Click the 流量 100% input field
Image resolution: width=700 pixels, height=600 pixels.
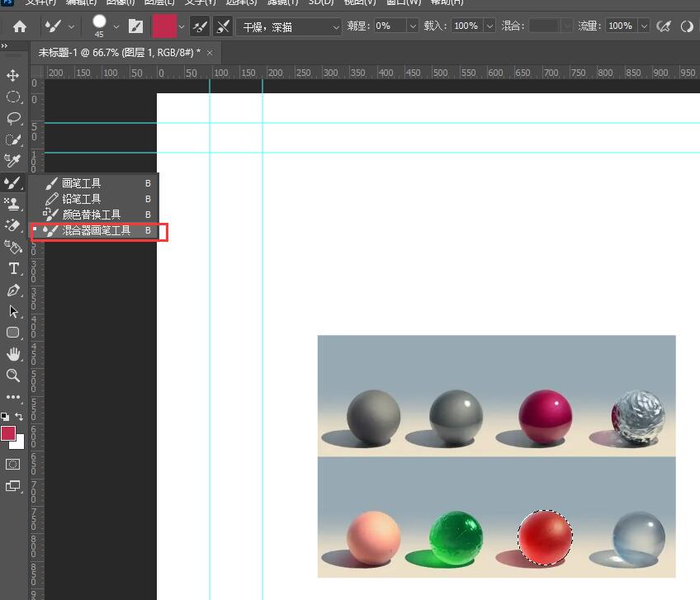(622, 26)
